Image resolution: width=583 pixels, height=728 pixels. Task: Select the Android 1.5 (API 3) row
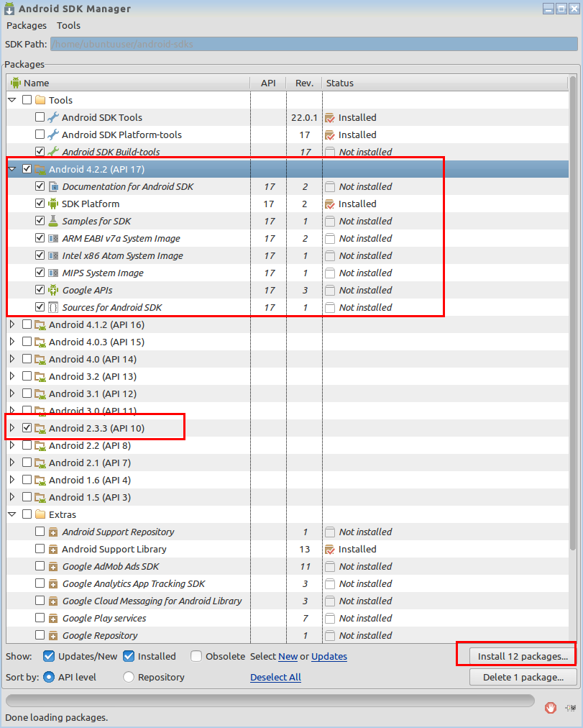(288, 497)
